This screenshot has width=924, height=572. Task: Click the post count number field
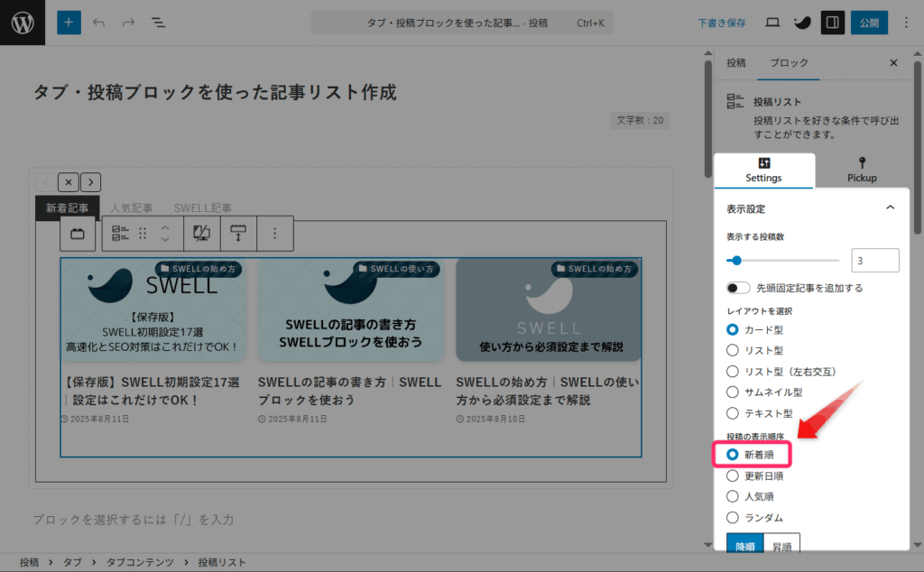[x=875, y=261]
